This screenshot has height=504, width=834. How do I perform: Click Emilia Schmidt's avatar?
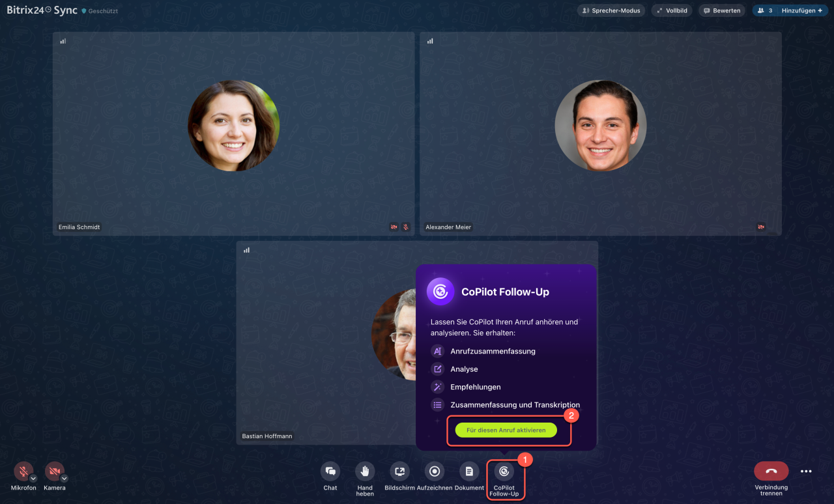(234, 126)
